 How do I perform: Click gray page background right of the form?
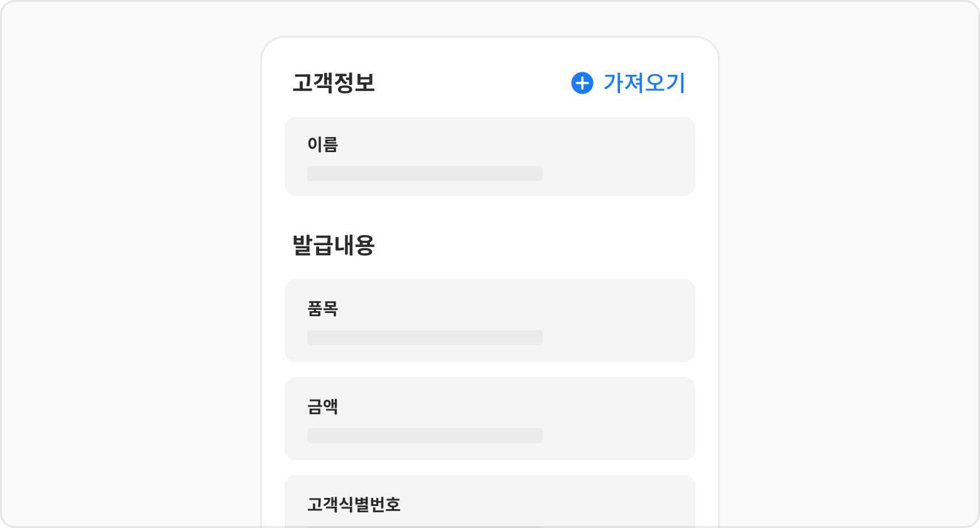click(848, 264)
